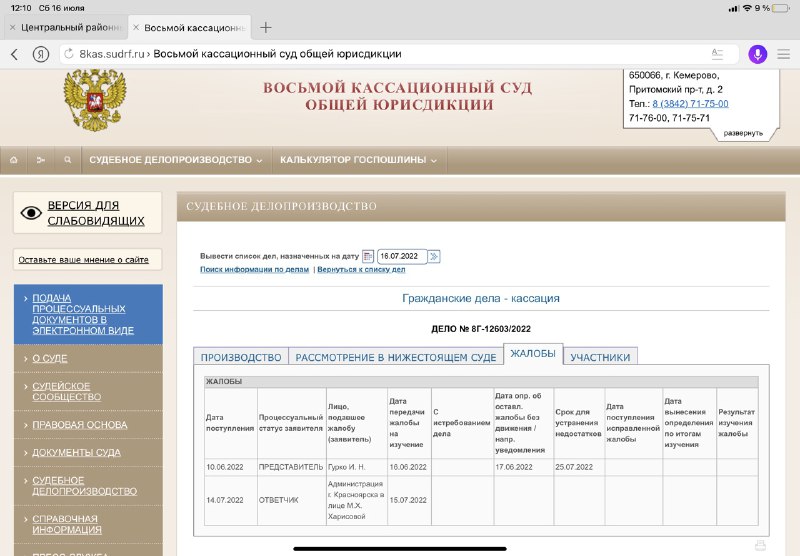800x556 pixels.
Task: Open Поиск информации по делам
Action: 255,269
